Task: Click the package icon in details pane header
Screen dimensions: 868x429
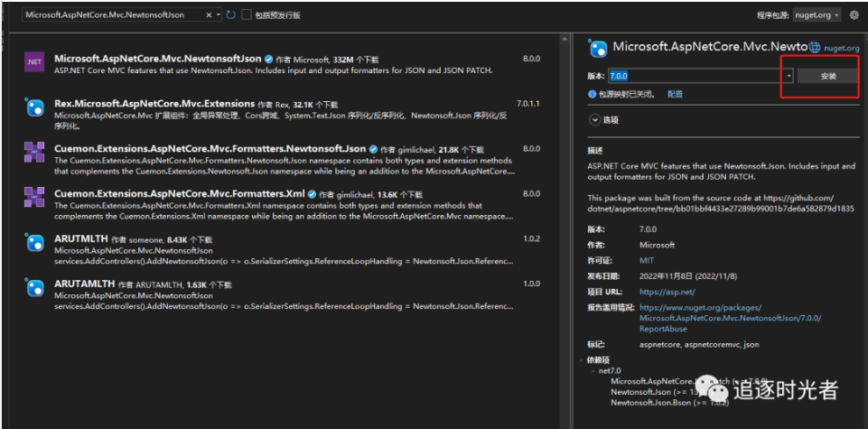Action: point(599,50)
